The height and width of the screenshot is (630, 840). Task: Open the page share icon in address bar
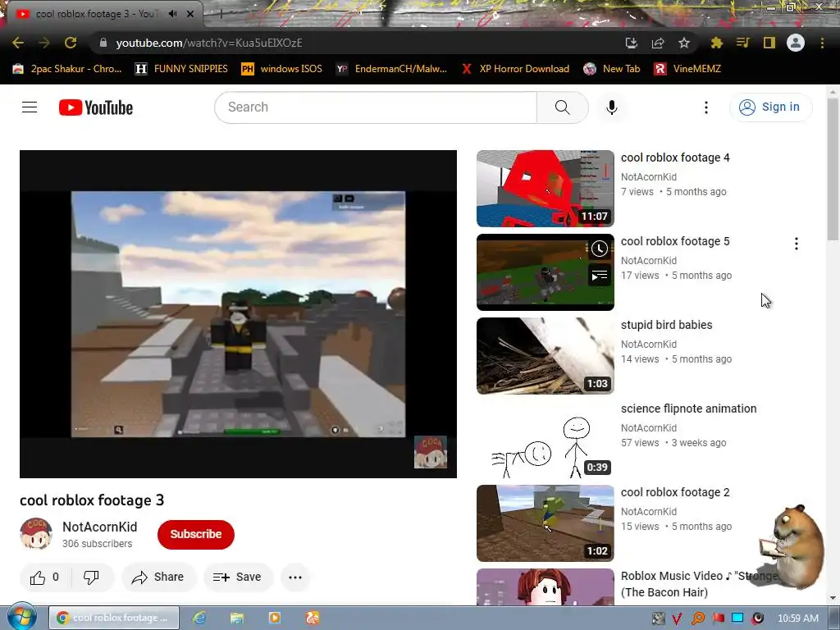point(658,43)
